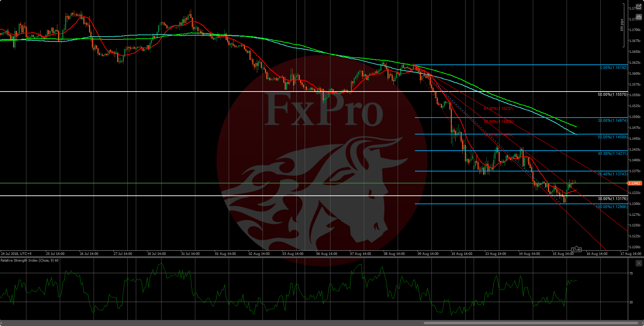Click the 09 Aug 14:00 time axis label

click(428, 253)
